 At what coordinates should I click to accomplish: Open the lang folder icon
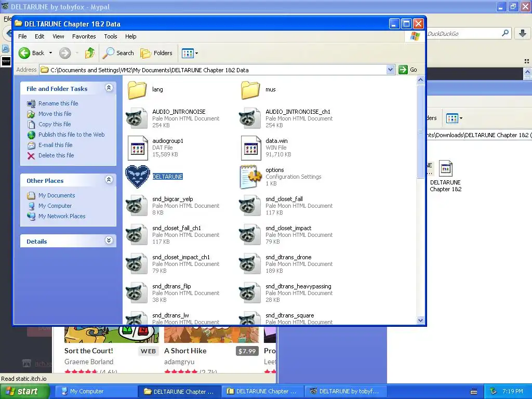[137, 89]
